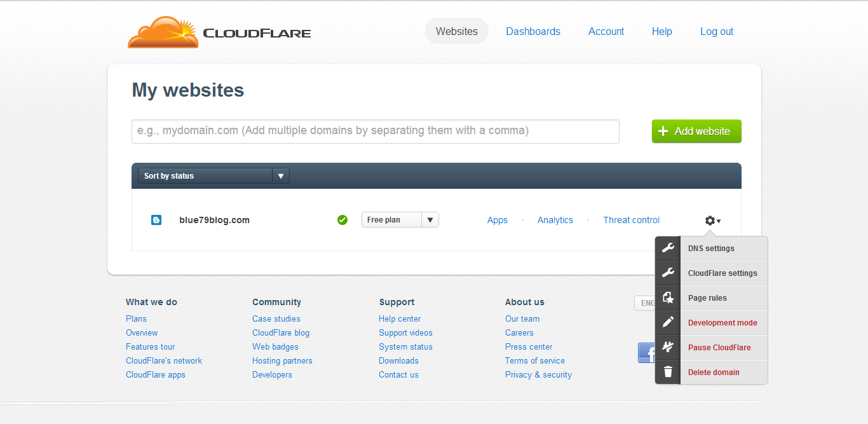
Task: Click the wrench icon next to DNS settings
Action: [668, 248]
